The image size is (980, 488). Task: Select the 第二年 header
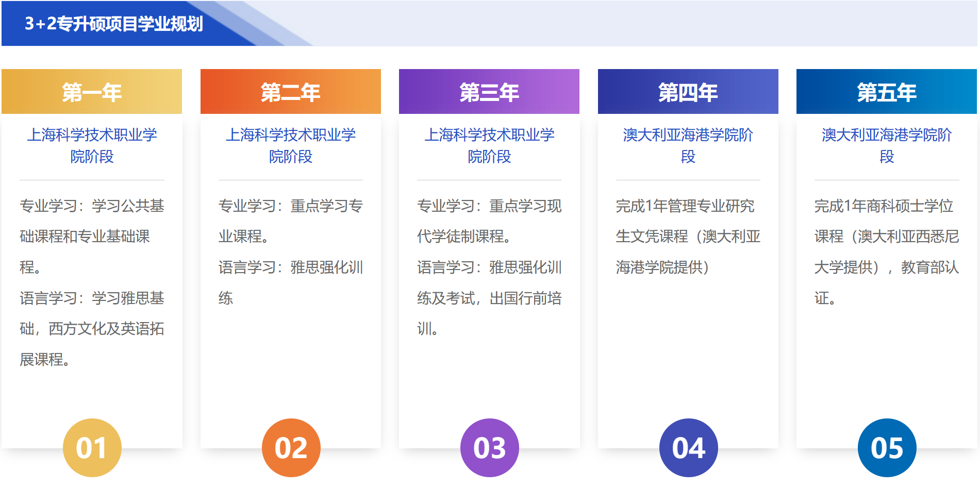click(291, 92)
